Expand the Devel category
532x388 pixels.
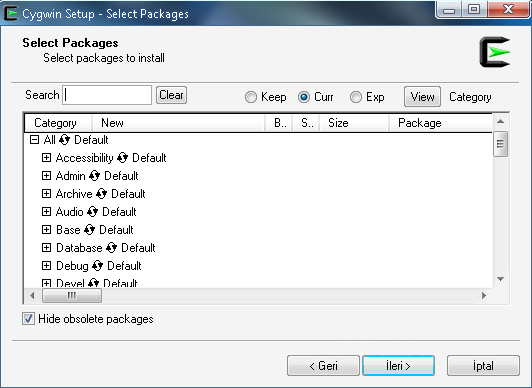[46, 283]
